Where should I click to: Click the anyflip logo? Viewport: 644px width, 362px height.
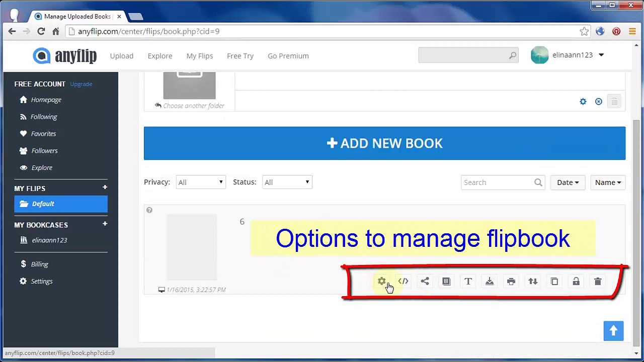point(65,55)
